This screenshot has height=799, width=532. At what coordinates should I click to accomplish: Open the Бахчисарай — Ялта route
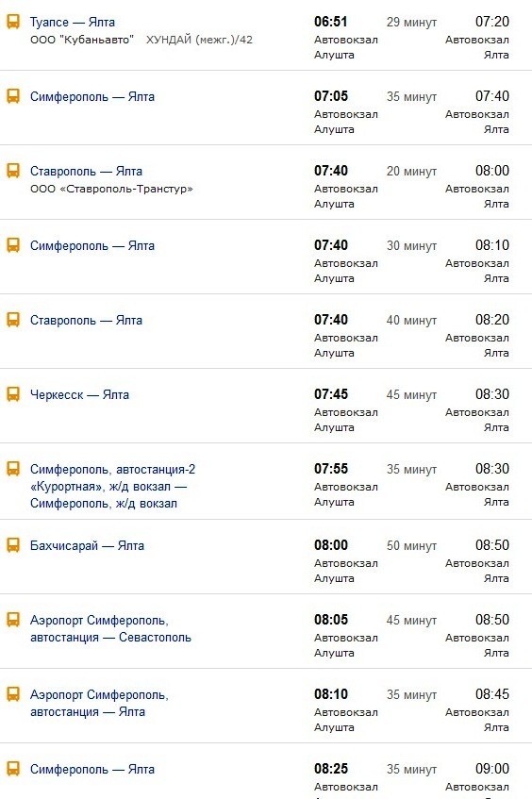pyautogui.click(x=87, y=545)
